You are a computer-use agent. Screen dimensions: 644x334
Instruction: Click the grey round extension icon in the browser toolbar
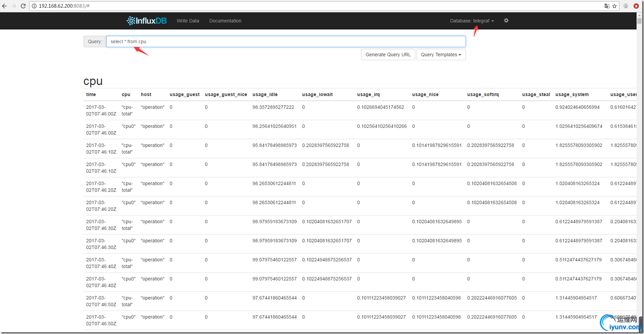click(626, 6)
